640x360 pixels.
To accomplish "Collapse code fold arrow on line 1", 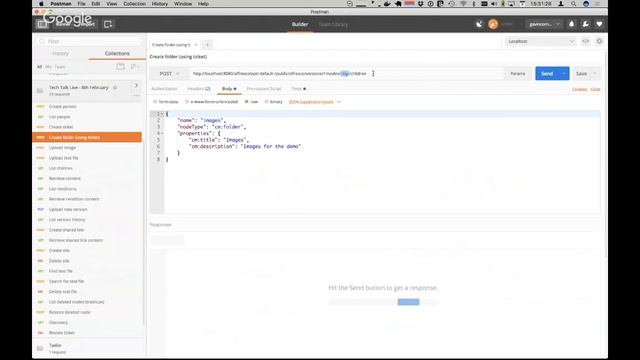I will (162, 114).
